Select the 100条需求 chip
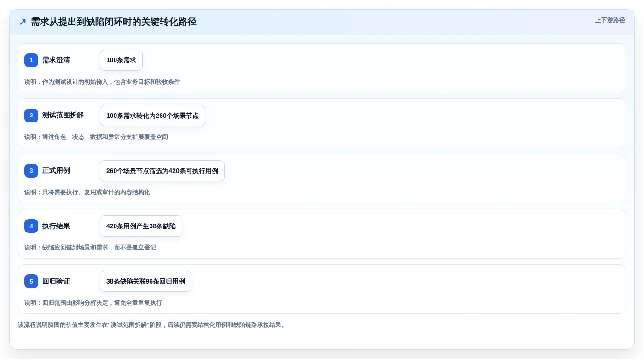 pyautogui.click(x=121, y=60)
